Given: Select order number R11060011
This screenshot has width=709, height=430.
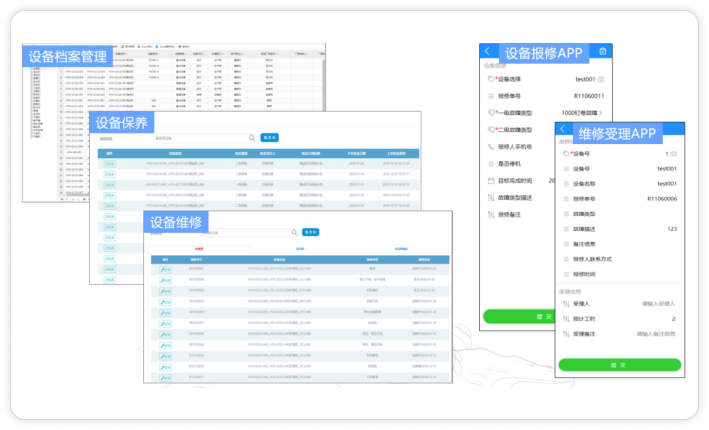Looking at the screenshot, I should [x=589, y=96].
